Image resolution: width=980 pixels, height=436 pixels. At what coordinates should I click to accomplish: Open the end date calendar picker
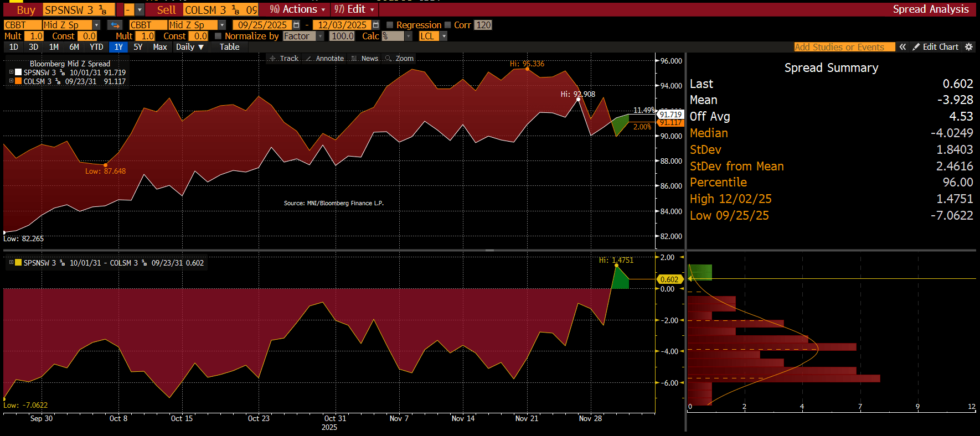click(376, 25)
